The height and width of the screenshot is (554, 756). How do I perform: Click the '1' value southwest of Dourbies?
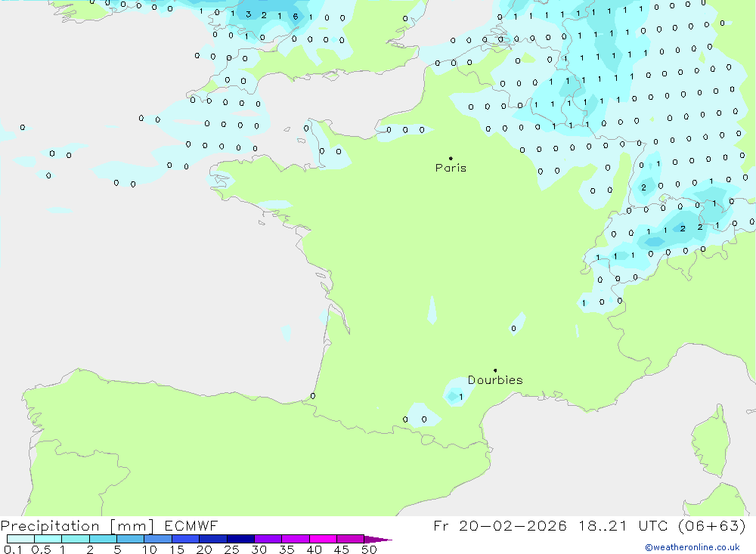point(461,397)
